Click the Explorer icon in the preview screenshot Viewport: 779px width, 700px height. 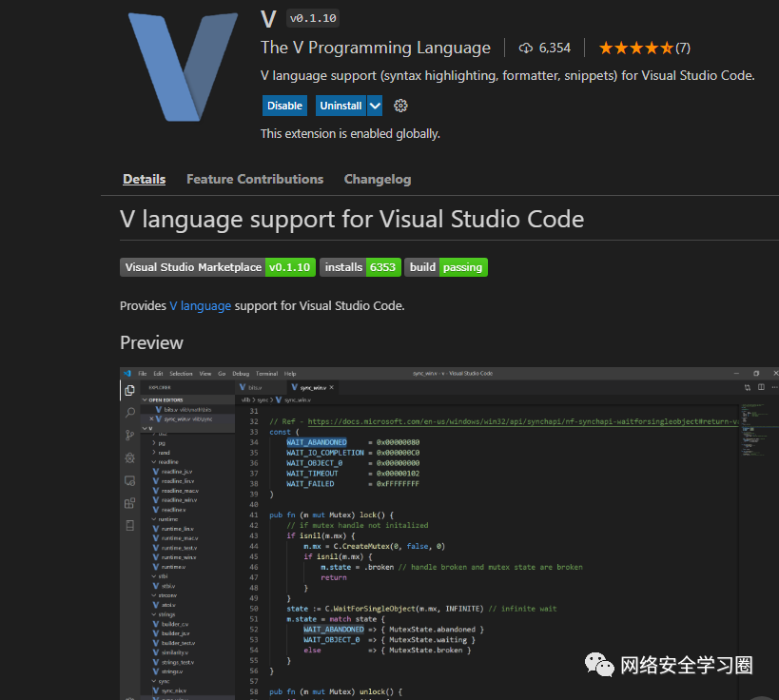(129, 391)
